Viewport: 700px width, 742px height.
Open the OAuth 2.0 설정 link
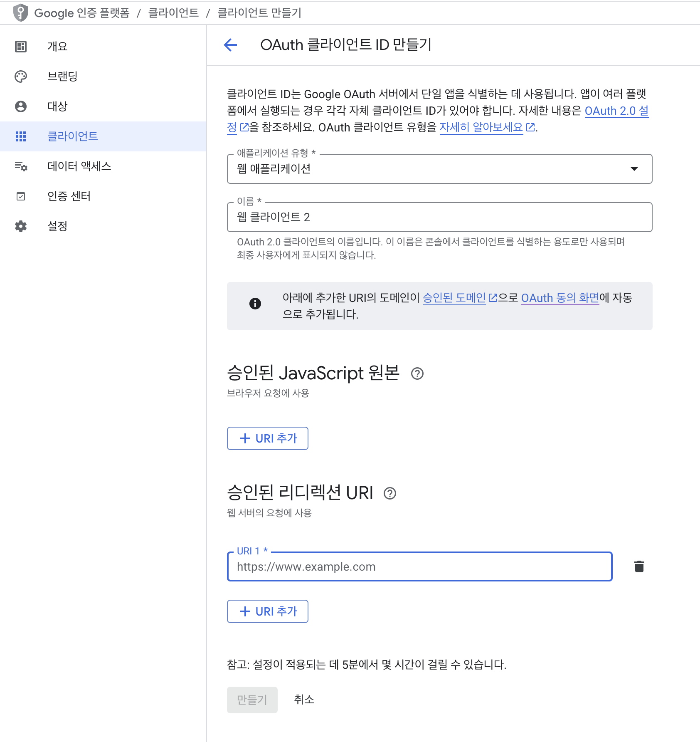pyautogui.click(x=616, y=111)
